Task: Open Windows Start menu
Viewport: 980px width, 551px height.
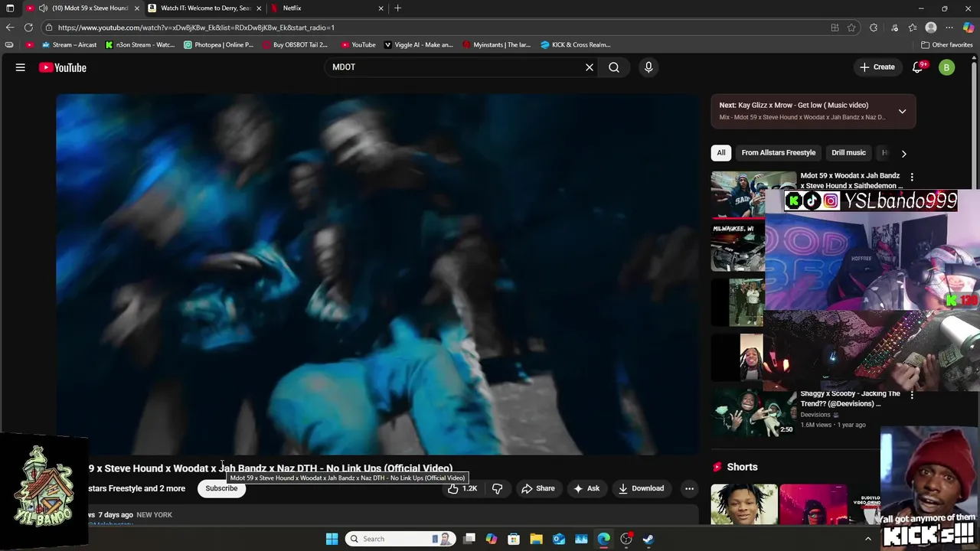Action: click(332, 539)
